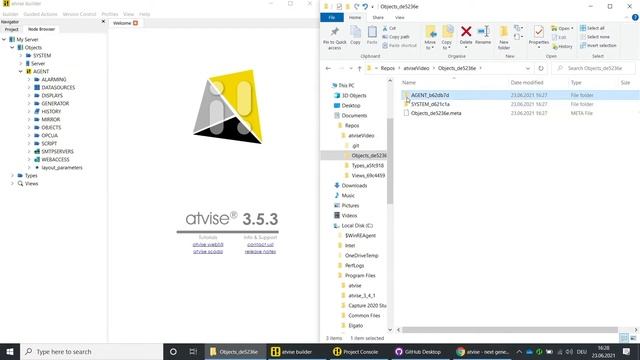Click the Type here to search box
Image resolution: width=640 pixels, height=360 pixels.
(x=91, y=351)
